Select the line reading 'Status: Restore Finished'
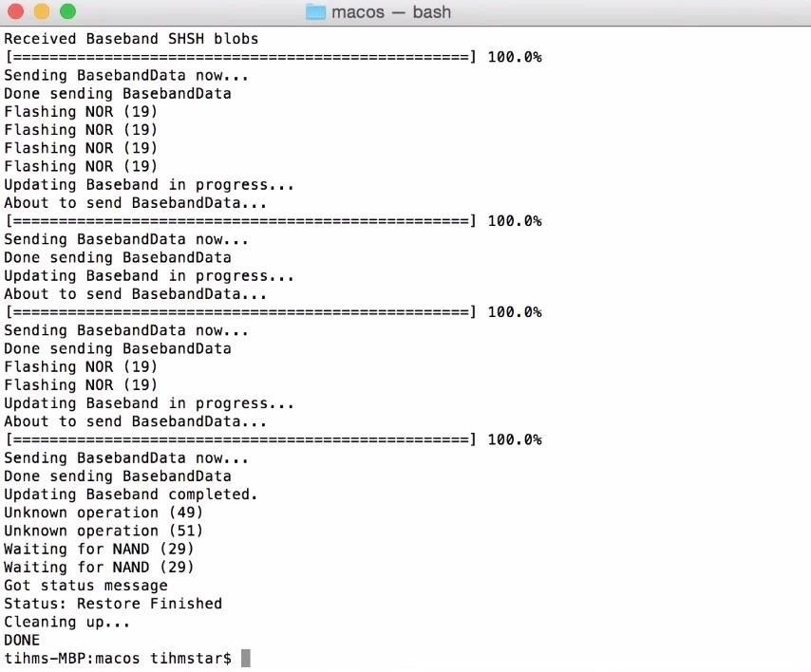Screen dimensions: 811x672 (112, 603)
